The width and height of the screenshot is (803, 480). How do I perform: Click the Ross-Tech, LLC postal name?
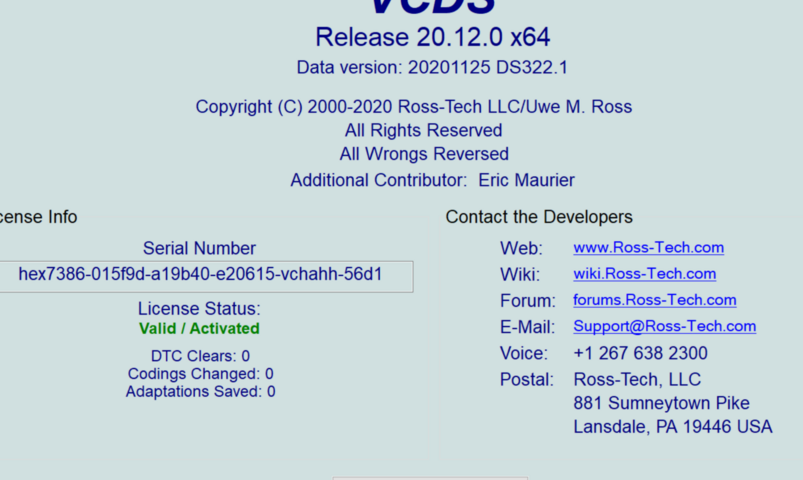pyautogui.click(x=637, y=380)
